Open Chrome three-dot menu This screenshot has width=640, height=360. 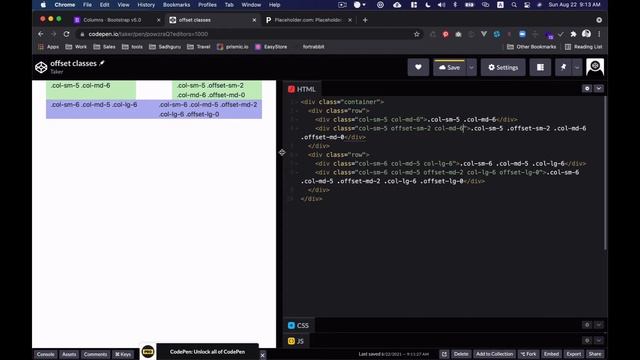click(599, 34)
